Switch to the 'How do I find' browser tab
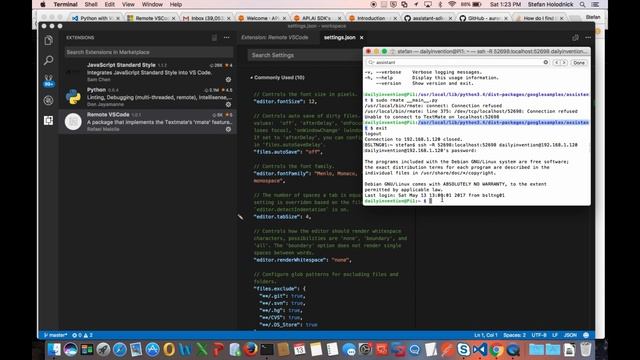This screenshot has width=640, height=360. click(540, 18)
